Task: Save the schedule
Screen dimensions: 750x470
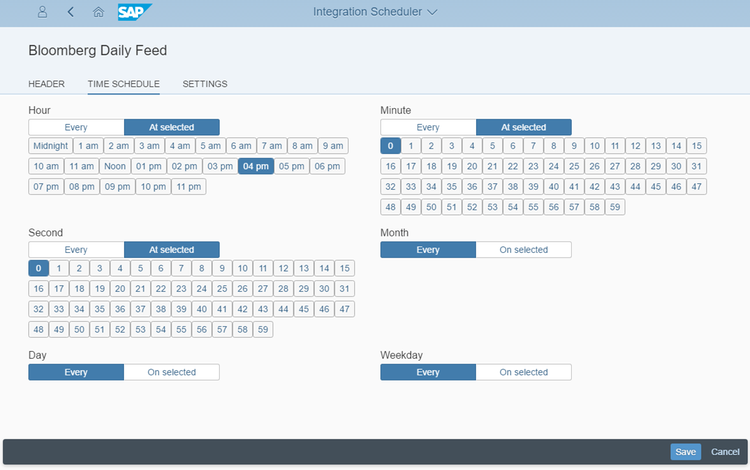Action: (x=685, y=452)
